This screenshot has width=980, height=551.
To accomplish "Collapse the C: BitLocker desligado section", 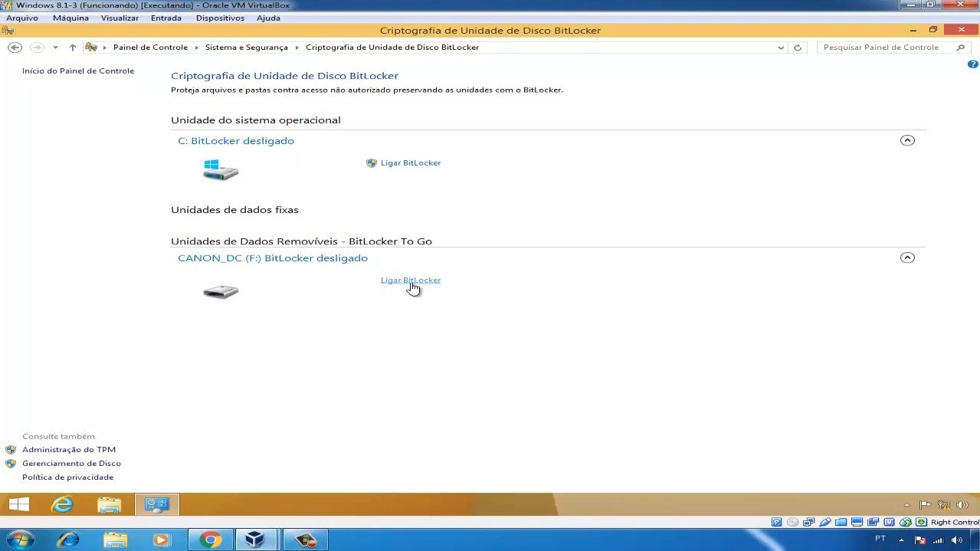I will point(907,140).
